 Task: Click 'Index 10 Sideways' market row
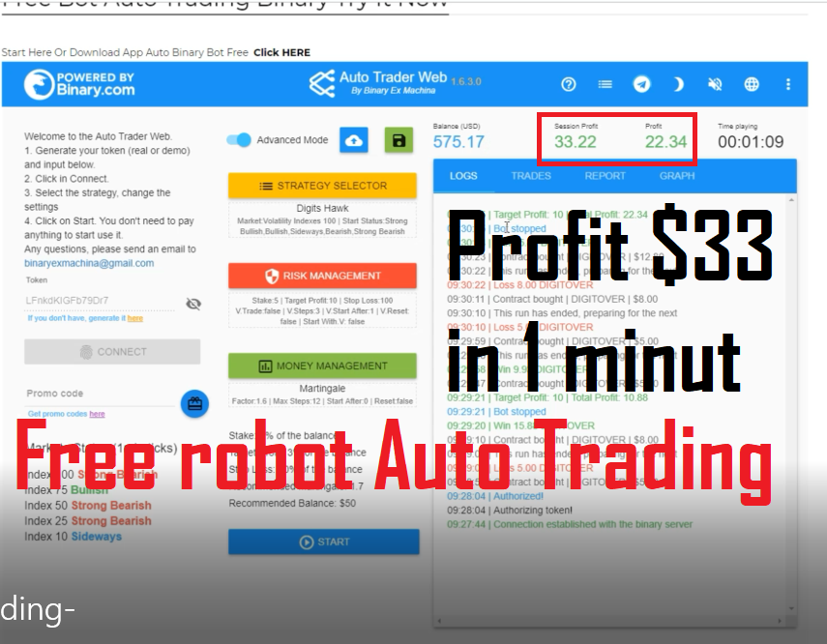pos(73,537)
